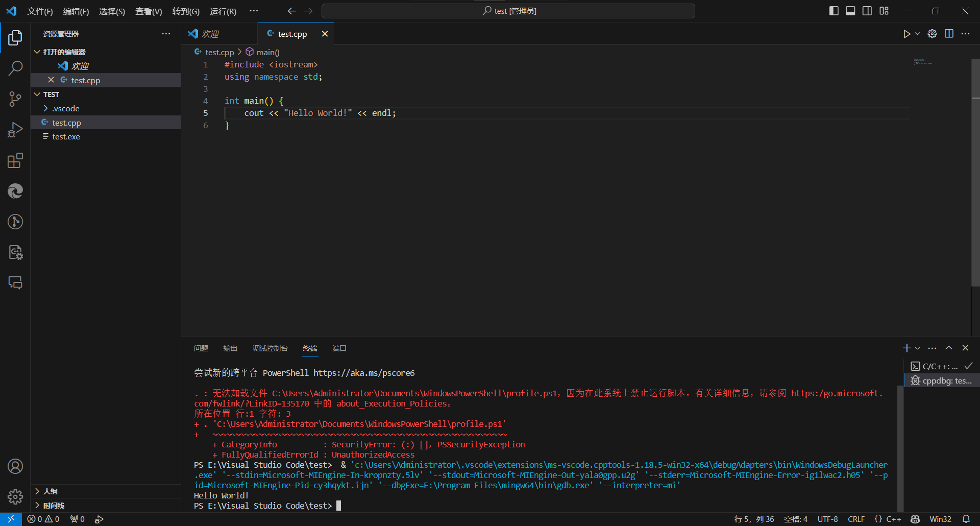This screenshot has width=980, height=526.
Task: Open the Extensions view
Action: (15, 161)
